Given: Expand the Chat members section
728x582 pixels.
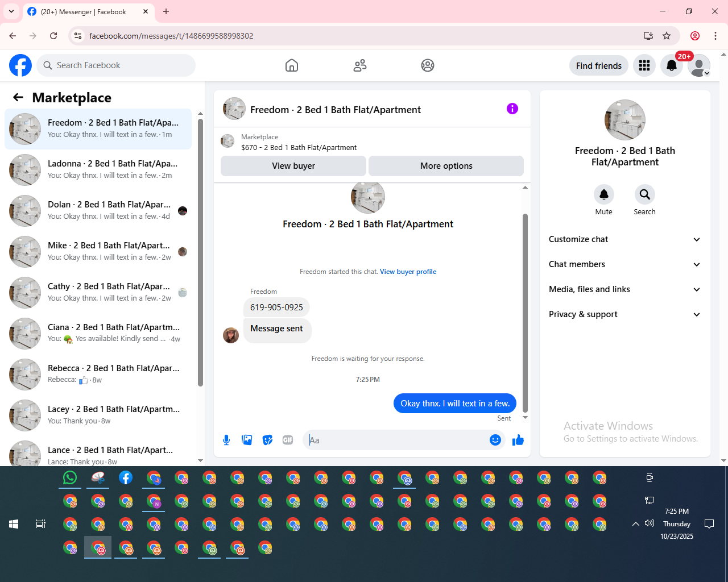Looking at the screenshot, I should click(x=624, y=264).
